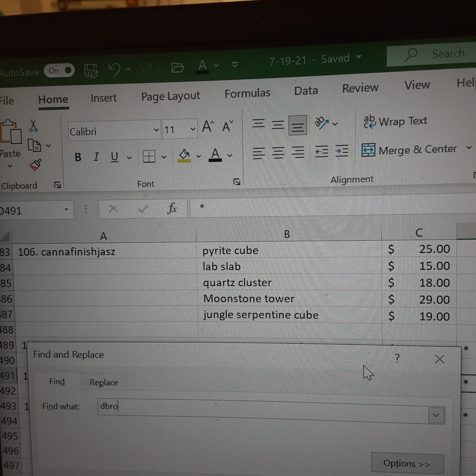Apply ribbon Font Color A

215,155
